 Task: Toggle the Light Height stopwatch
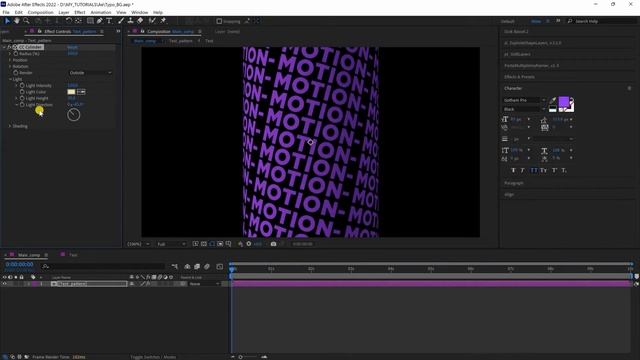click(x=22, y=98)
